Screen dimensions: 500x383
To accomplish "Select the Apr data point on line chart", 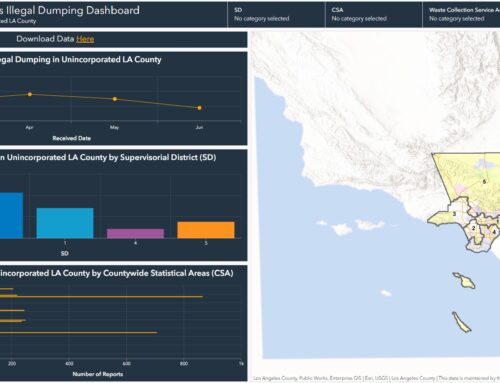I will click(30, 94).
